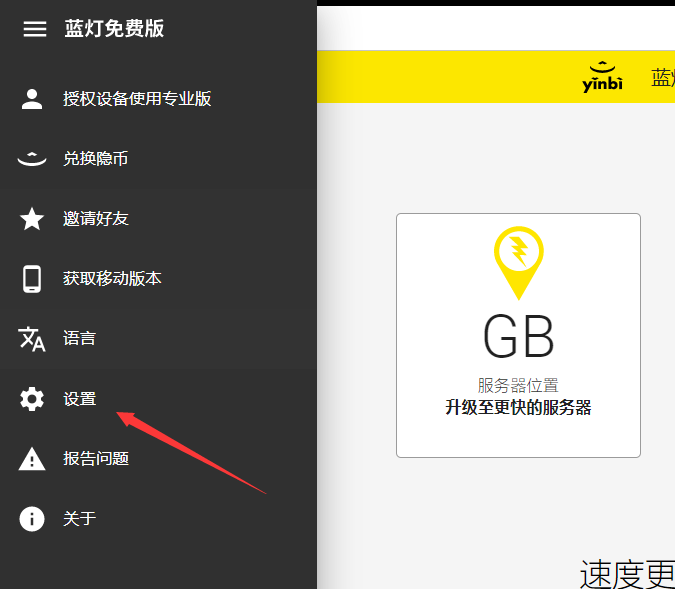Click the warning triangle icon beside 报告问题

pyautogui.click(x=32, y=459)
